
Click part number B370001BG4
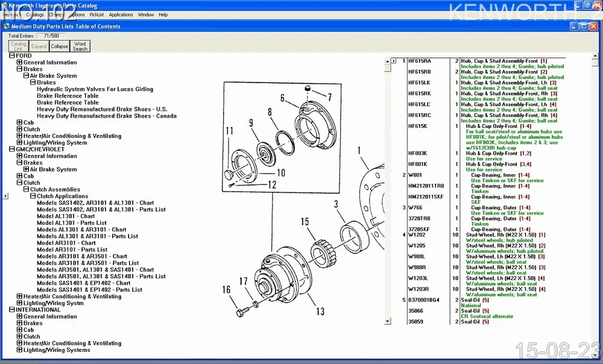(x=424, y=300)
